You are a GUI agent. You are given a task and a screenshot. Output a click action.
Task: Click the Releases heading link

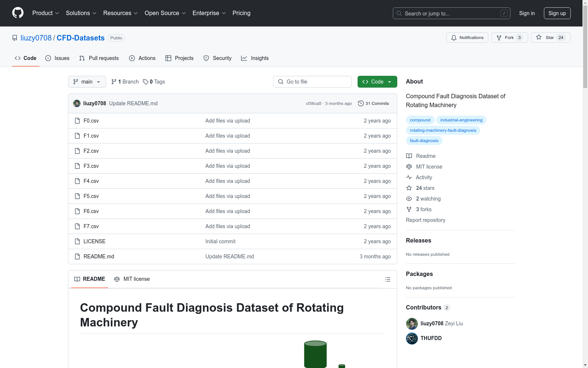click(x=419, y=240)
